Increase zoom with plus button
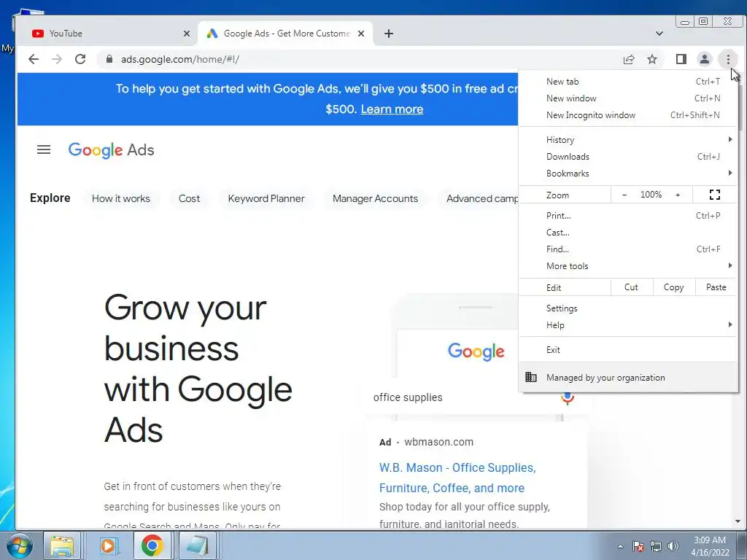The image size is (747, 560). point(678,195)
